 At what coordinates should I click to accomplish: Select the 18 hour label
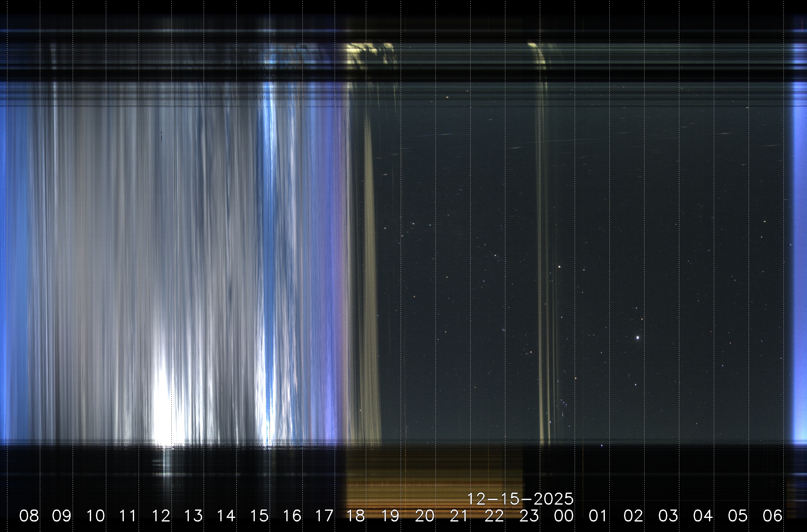point(356,516)
